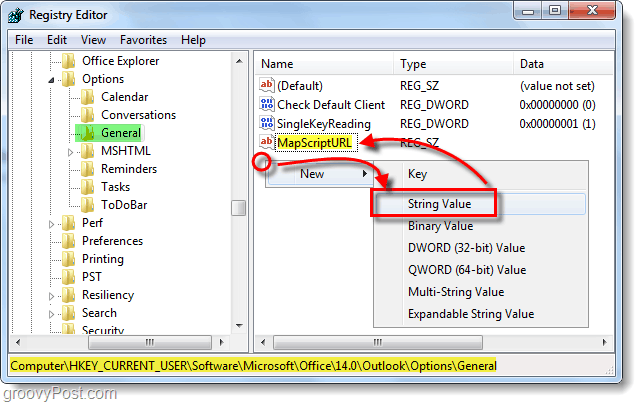Click the Perf folder icon
The height and width of the screenshot is (404, 643).
[x=69, y=224]
